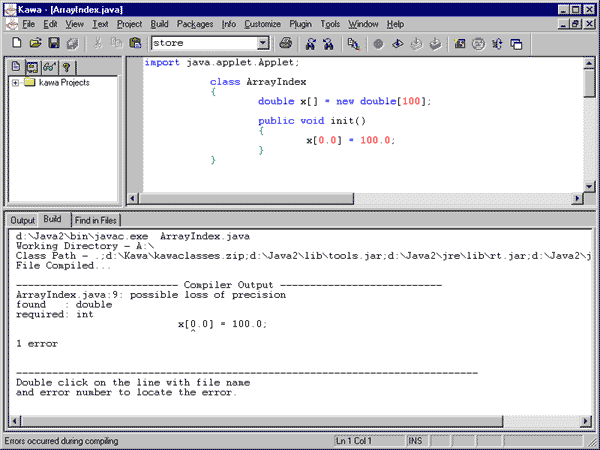Open the Customize menu
This screenshot has width=600, height=450.
pyautogui.click(x=262, y=24)
